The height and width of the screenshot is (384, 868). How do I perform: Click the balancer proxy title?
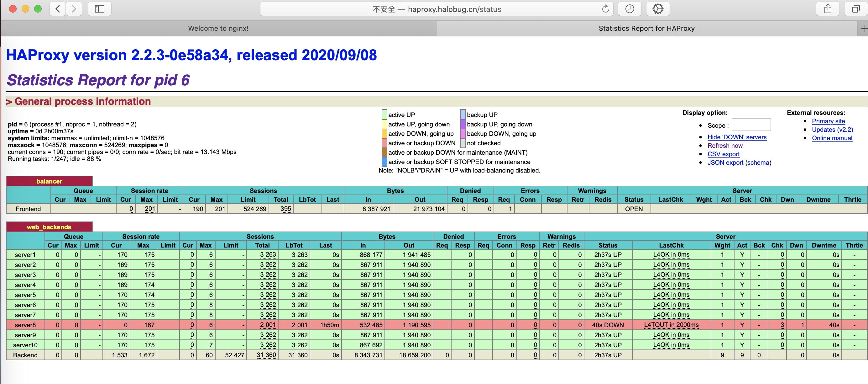[x=49, y=181]
